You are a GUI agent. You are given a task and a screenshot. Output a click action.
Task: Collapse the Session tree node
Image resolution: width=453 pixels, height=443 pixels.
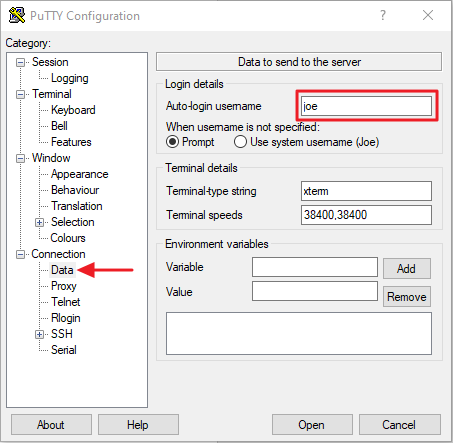20,62
